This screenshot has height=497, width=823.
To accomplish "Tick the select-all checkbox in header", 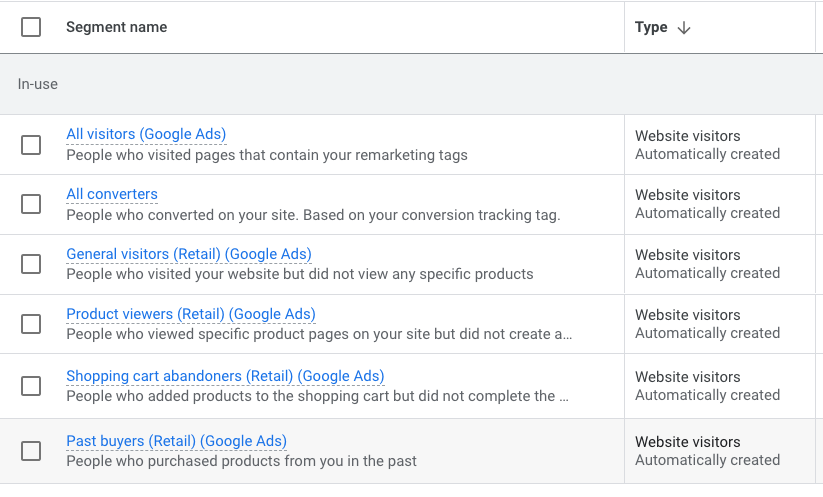I will pyautogui.click(x=31, y=27).
